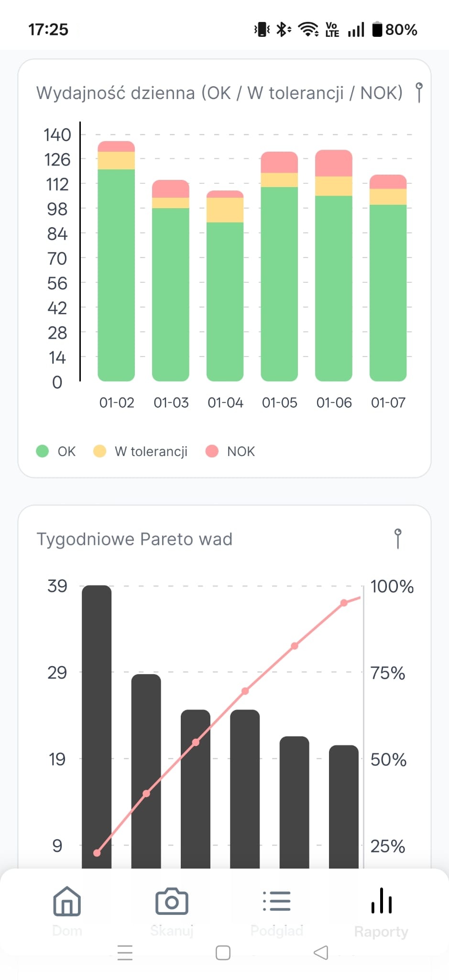Tap the last Pareto line point
The image size is (449, 980).
pos(344,603)
